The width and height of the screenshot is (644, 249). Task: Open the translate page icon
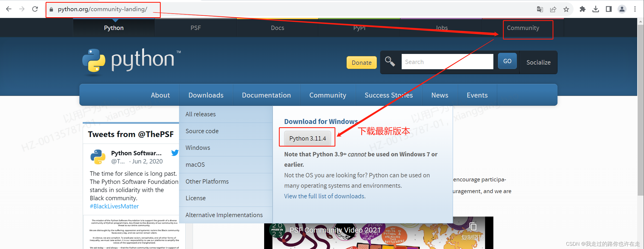(x=540, y=9)
